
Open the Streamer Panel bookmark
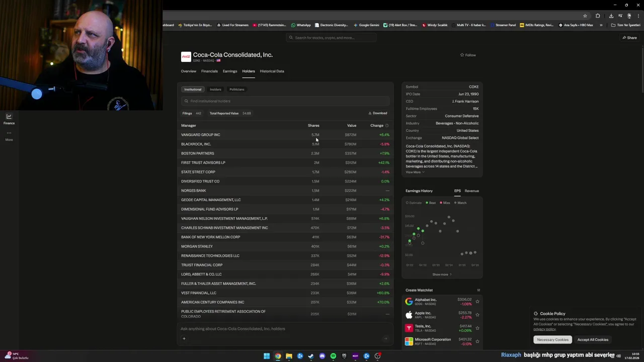point(503,25)
